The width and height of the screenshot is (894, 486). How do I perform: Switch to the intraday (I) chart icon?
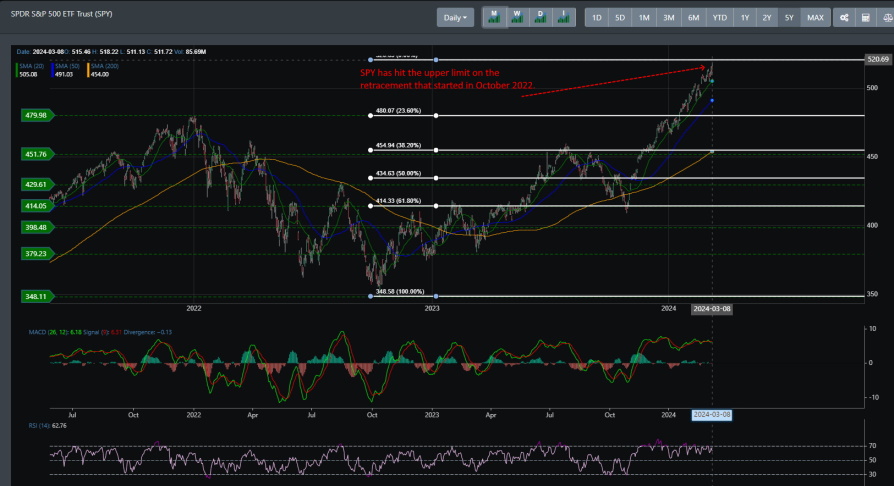click(x=563, y=18)
